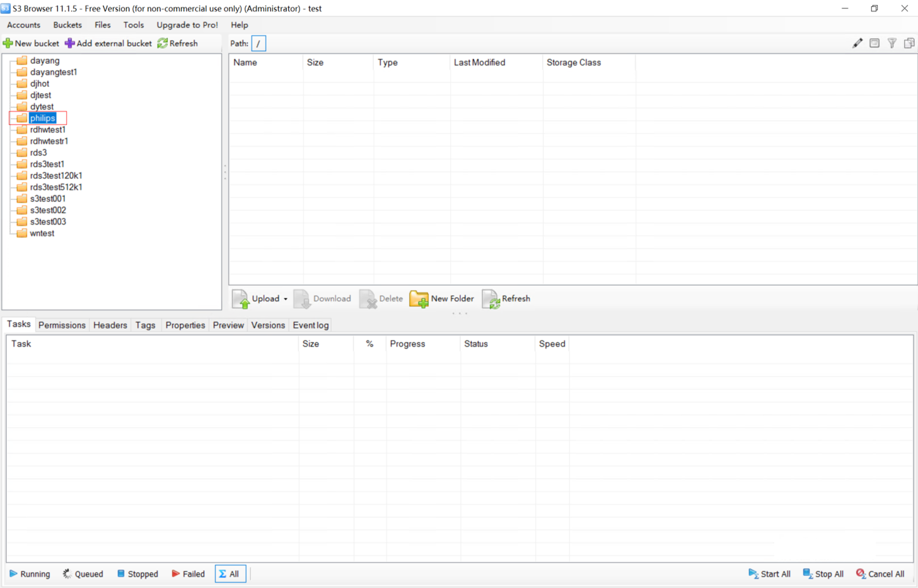
Task: Sort files by Size column header
Action: [339, 62]
